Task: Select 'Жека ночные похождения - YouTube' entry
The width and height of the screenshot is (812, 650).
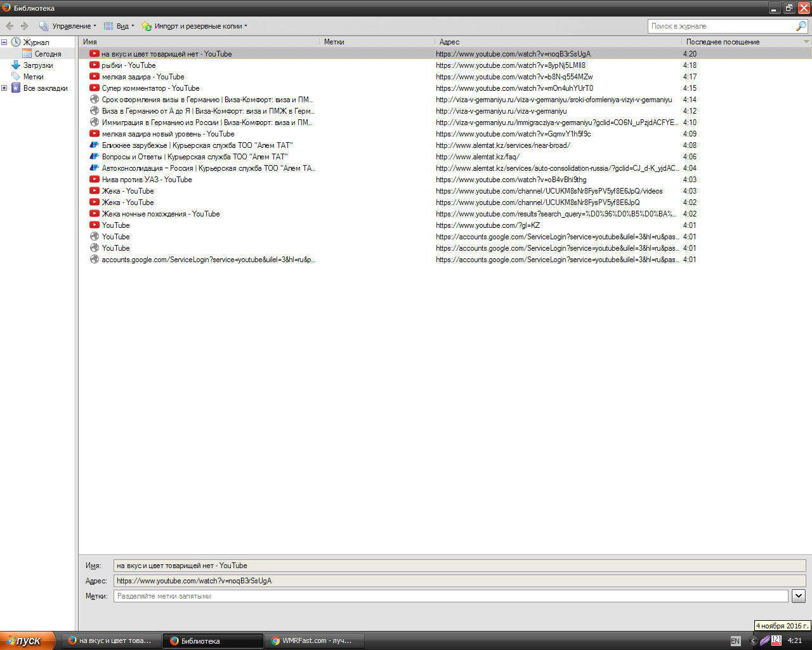Action: coord(445,214)
